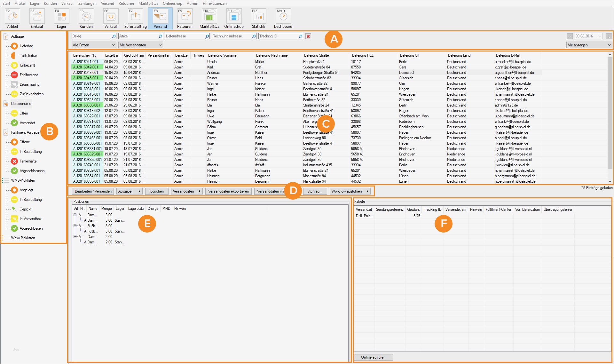Expand the Alle anzeigen dropdown
The height and width of the screenshot is (364, 614).
click(589, 45)
